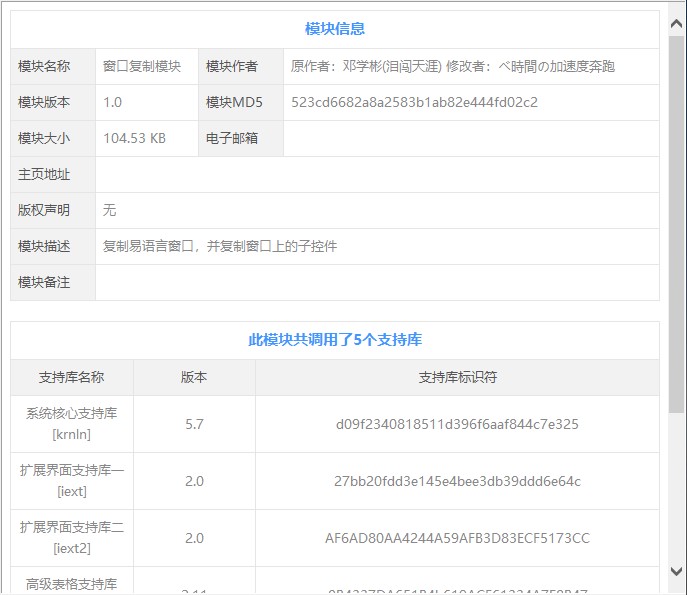Click version 2.0 in the iext row
Viewport: 687px width, 595px height.
(194, 481)
